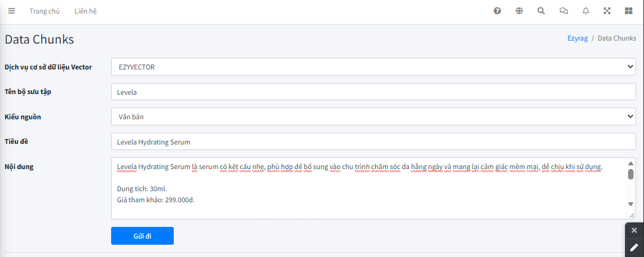Click the pencil edit icon
The height and width of the screenshot is (257, 644).
click(x=634, y=248)
